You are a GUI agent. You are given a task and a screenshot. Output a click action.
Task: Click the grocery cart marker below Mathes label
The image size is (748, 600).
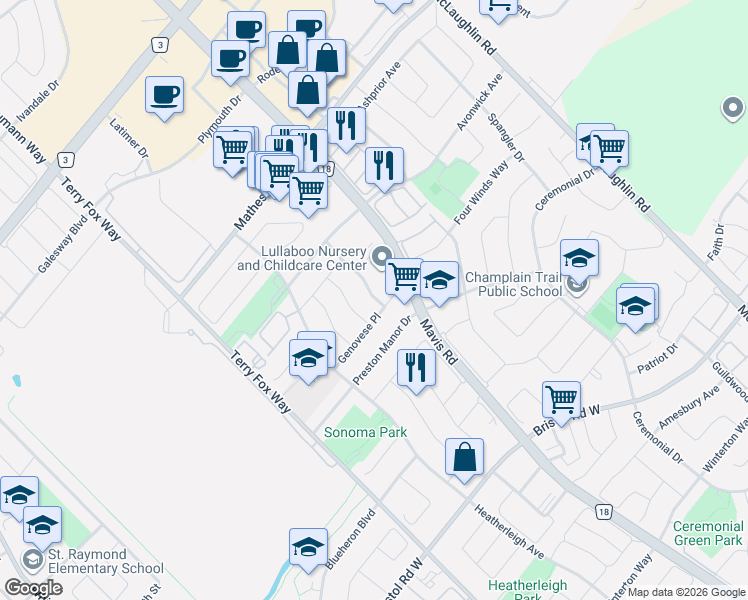point(308,194)
